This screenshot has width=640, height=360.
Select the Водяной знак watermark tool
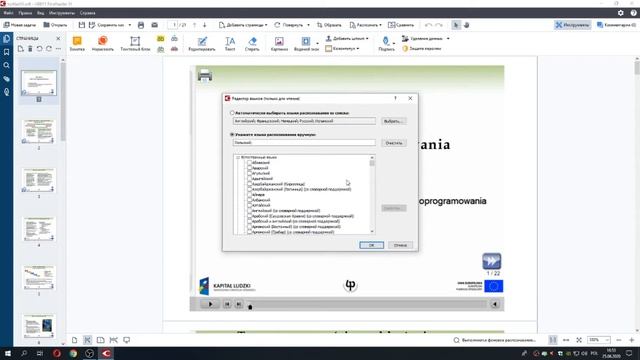306,44
